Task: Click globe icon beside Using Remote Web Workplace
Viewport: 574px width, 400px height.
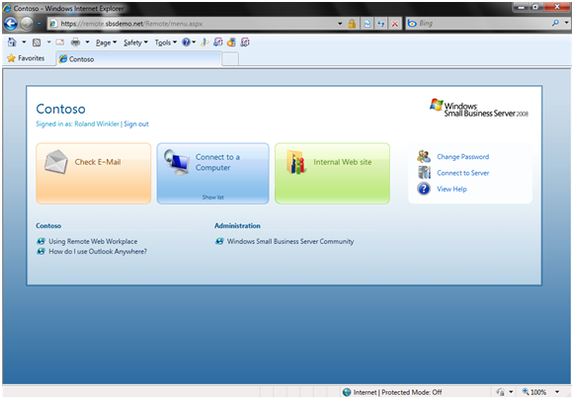Action: [41, 241]
